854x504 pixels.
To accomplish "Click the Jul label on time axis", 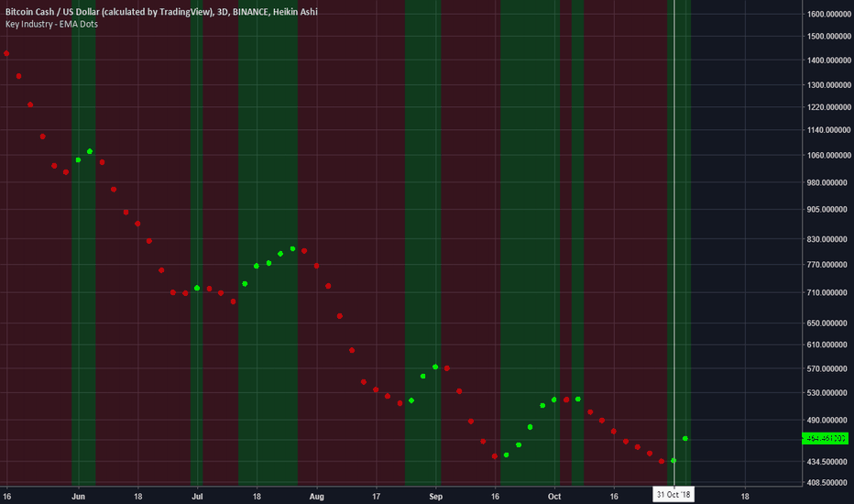I will (x=197, y=497).
